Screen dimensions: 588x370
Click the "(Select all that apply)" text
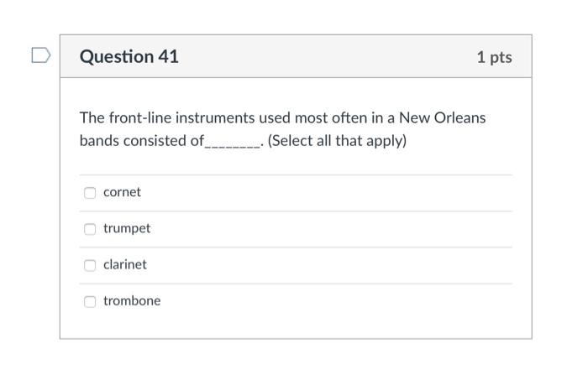(x=337, y=141)
